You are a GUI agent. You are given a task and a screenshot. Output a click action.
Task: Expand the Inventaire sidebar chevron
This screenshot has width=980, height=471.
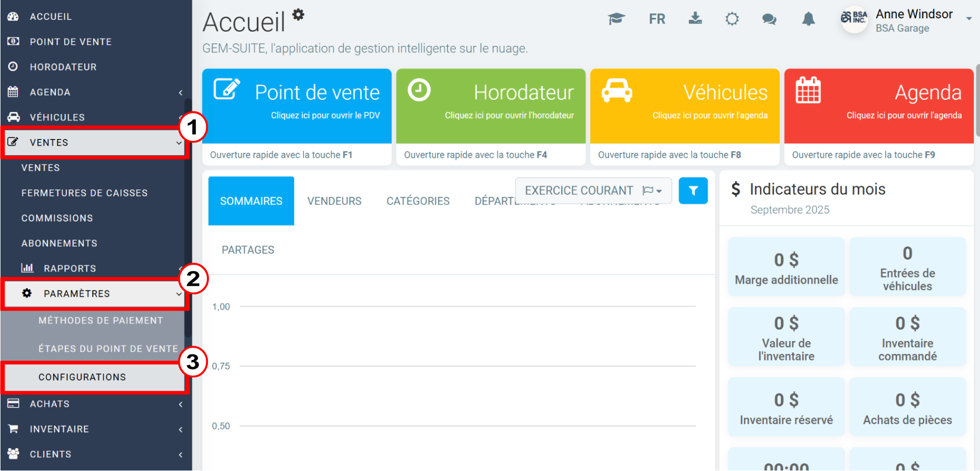click(180, 429)
